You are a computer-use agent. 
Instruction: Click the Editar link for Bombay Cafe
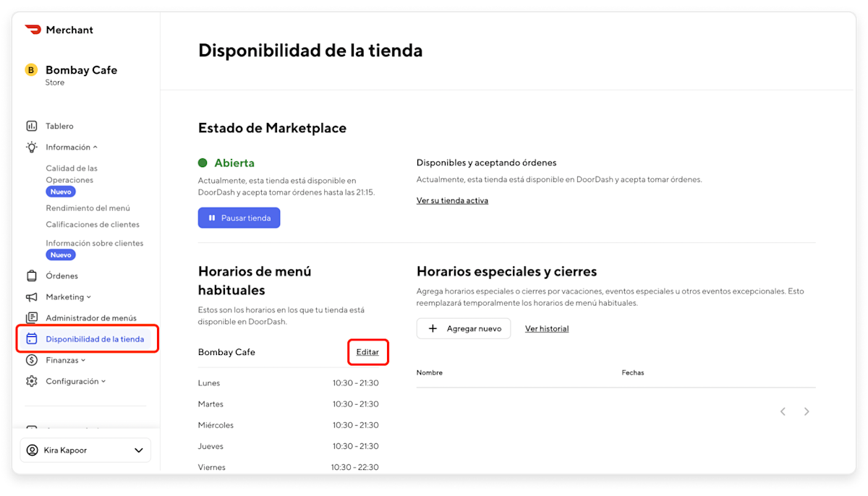pyautogui.click(x=367, y=352)
